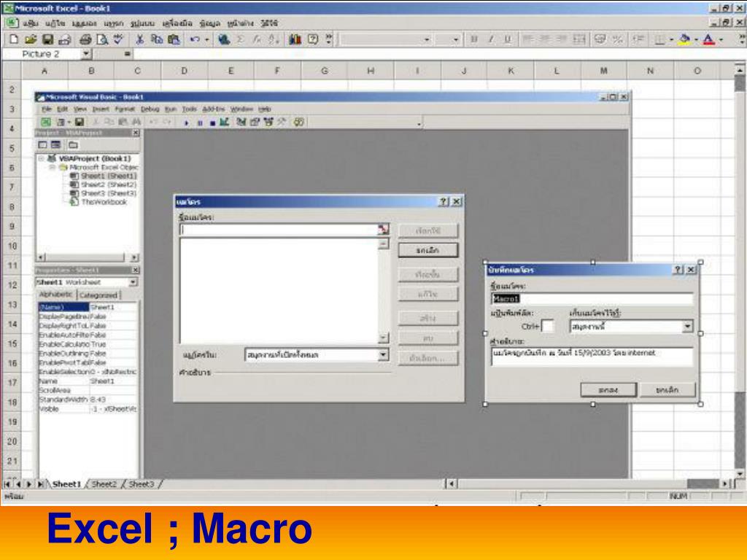Click the Save disk icon in Excel toolbar
Screen dimensions: 747x560
(47, 39)
